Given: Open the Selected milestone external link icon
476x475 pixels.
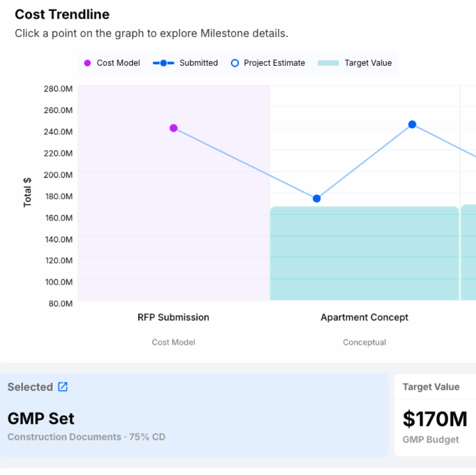Looking at the screenshot, I should click(63, 387).
